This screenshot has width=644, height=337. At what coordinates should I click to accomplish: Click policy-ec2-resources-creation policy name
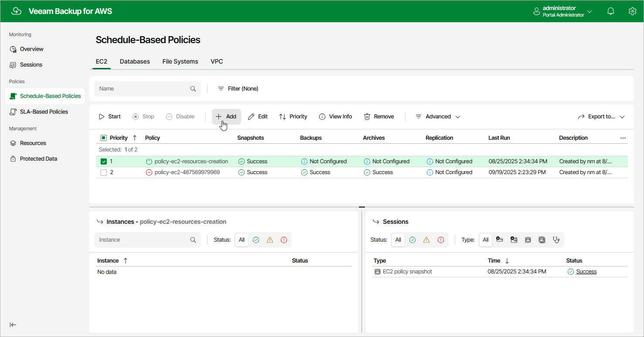point(191,162)
